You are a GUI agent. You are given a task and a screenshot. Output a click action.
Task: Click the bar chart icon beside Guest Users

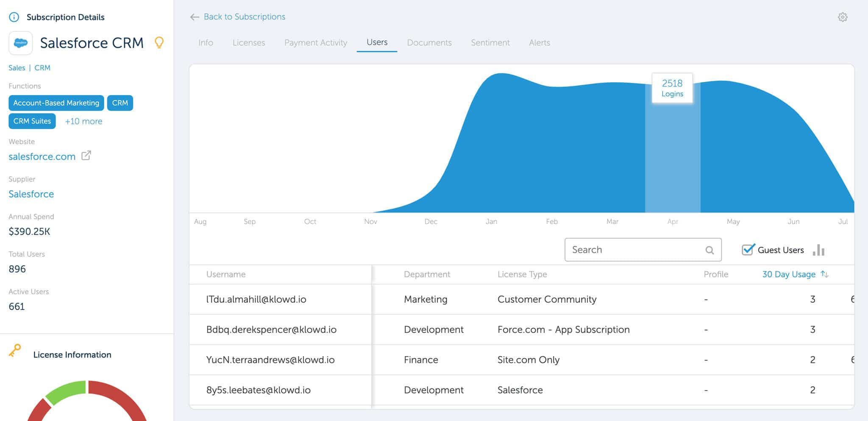pyautogui.click(x=818, y=250)
